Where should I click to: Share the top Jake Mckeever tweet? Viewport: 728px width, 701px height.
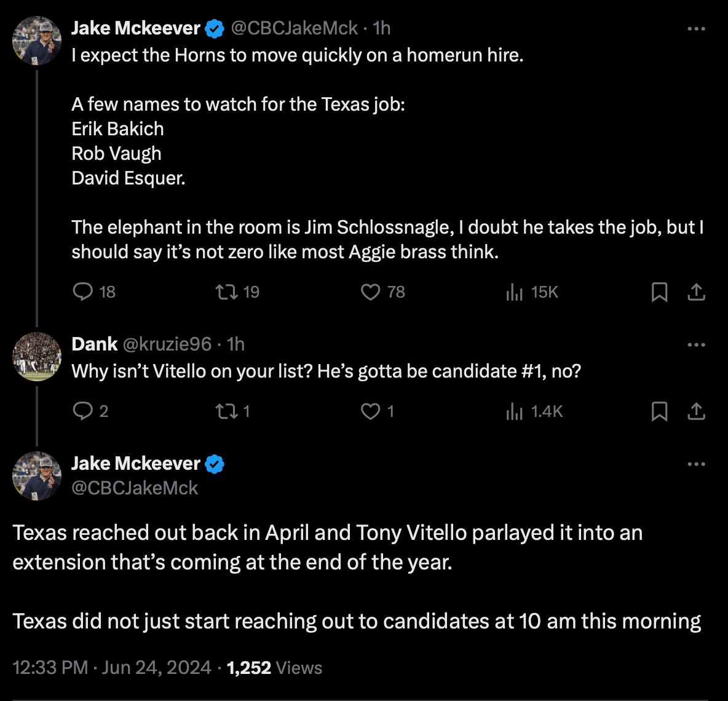(x=696, y=291)
